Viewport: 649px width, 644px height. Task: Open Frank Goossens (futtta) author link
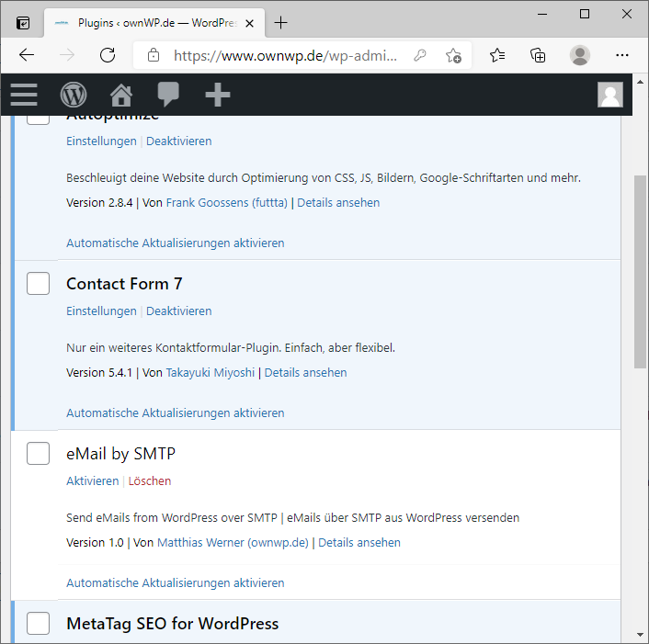(x=226, y=203)
